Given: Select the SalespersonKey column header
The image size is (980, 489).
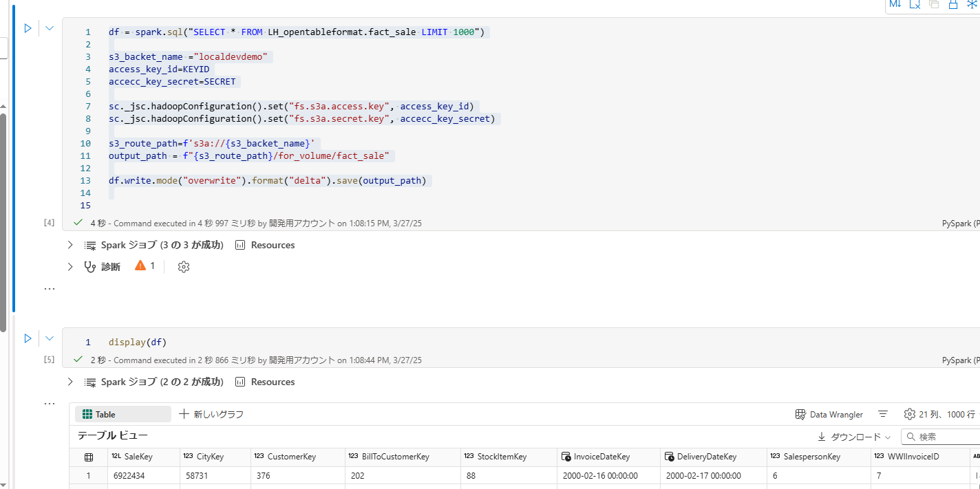Looking at the screenshot, I should (x=818, y=457).
